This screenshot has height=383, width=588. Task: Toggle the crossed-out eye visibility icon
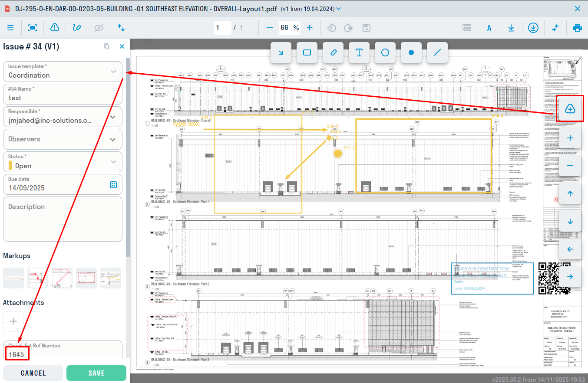coord(99,28)
